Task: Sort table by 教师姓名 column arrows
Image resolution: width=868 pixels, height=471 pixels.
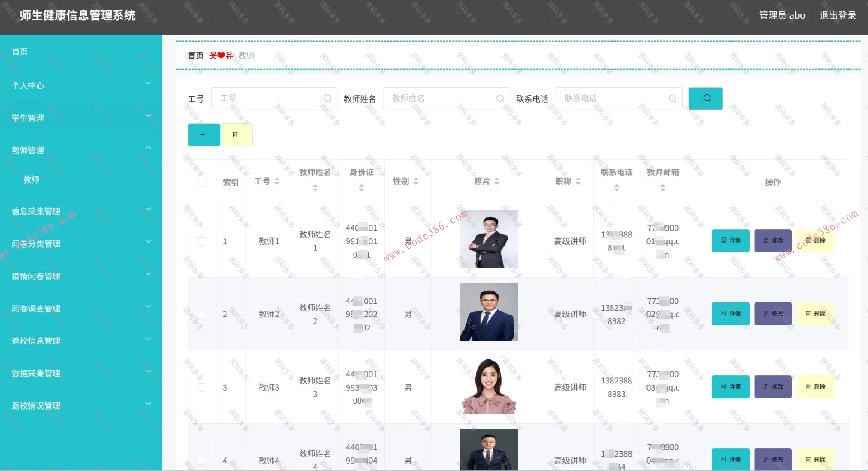Action: pyautogui.click(x=315, y=188)
